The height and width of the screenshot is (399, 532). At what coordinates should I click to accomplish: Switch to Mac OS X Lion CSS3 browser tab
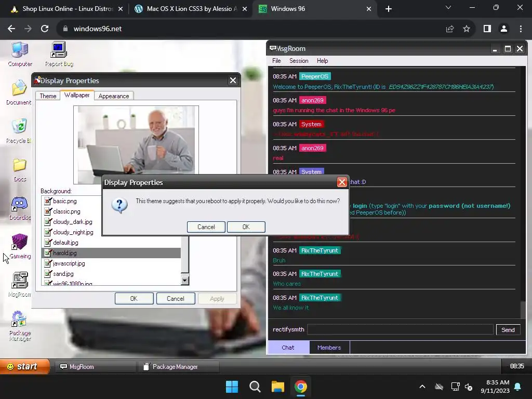[x=192, y=9]
